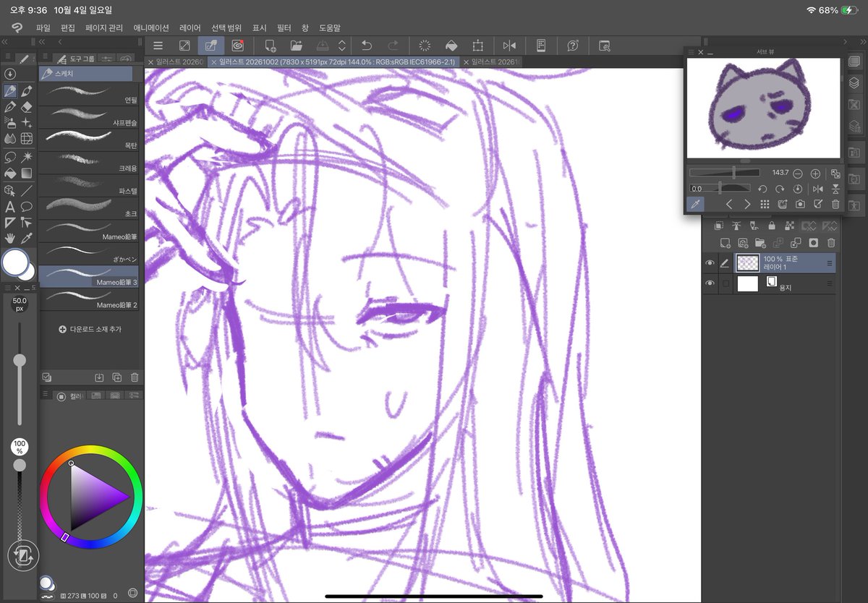Screen dimensions: 868x603
Task: Toggle eyedropper auto-switch in Sub View
Action: click(x=694, y=205)
